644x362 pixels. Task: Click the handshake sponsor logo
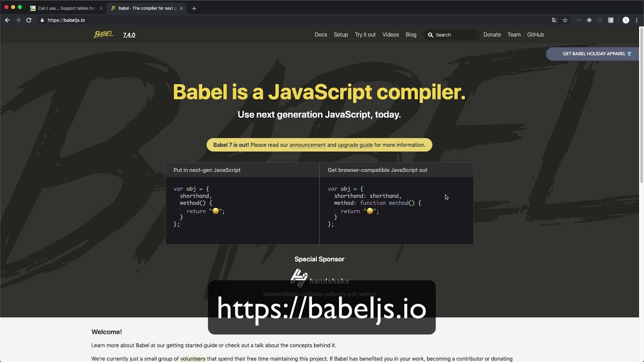(319, 277)
